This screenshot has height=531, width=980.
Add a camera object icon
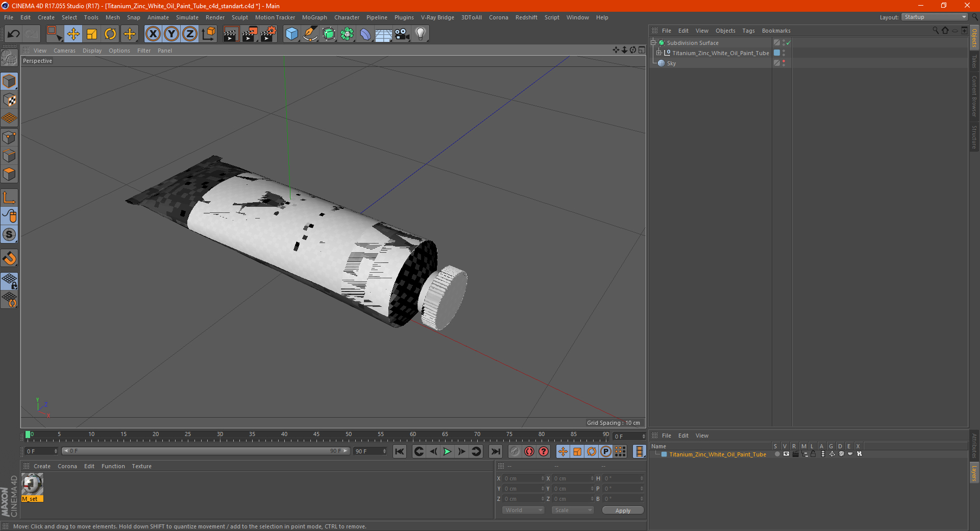click(402, 34)
